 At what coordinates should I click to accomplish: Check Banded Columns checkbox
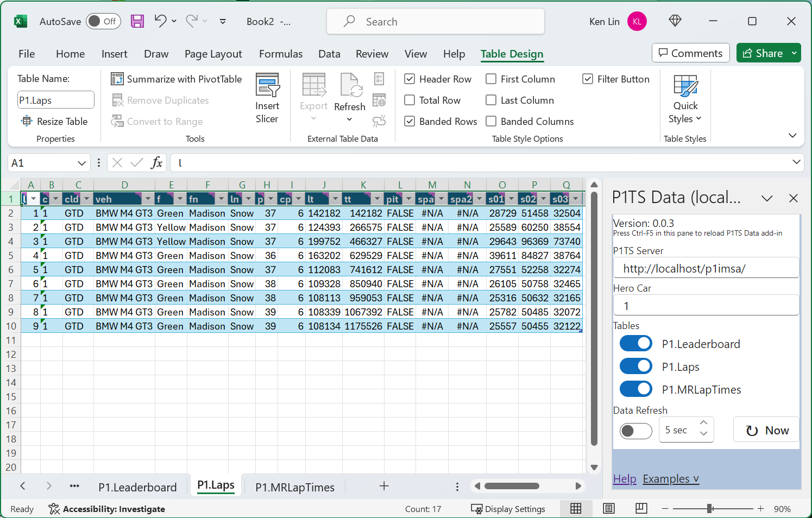[x=491, y=121]
